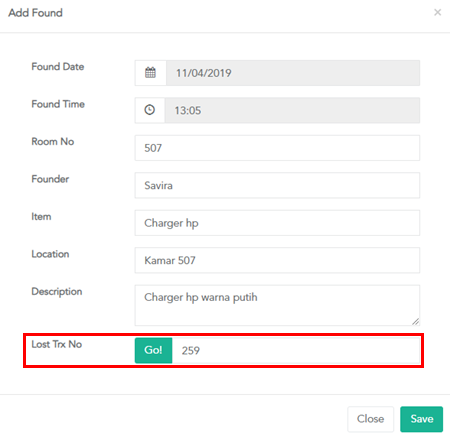Select the Item field with Charger hp
Screen dimensions: 450x440
click(x=277, y=223)
